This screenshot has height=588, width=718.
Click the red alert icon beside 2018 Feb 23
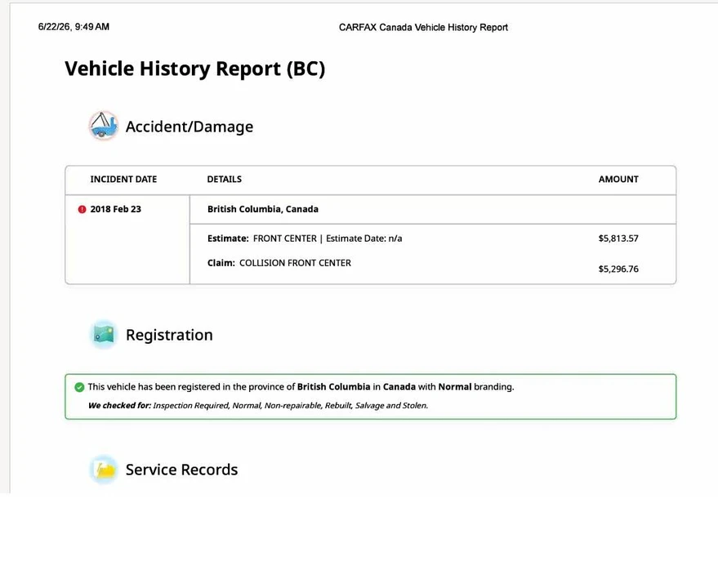click(82, 209)
